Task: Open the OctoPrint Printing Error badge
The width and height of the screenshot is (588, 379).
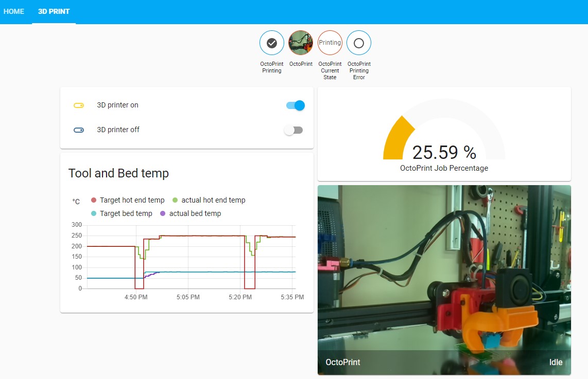Action: point(359,42)
